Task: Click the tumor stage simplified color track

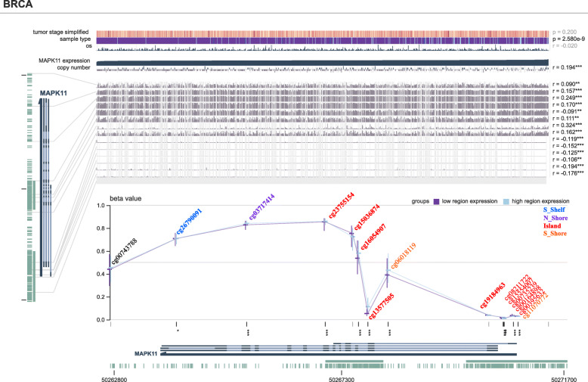Action: pyautogui.click(x=323, y=33)
